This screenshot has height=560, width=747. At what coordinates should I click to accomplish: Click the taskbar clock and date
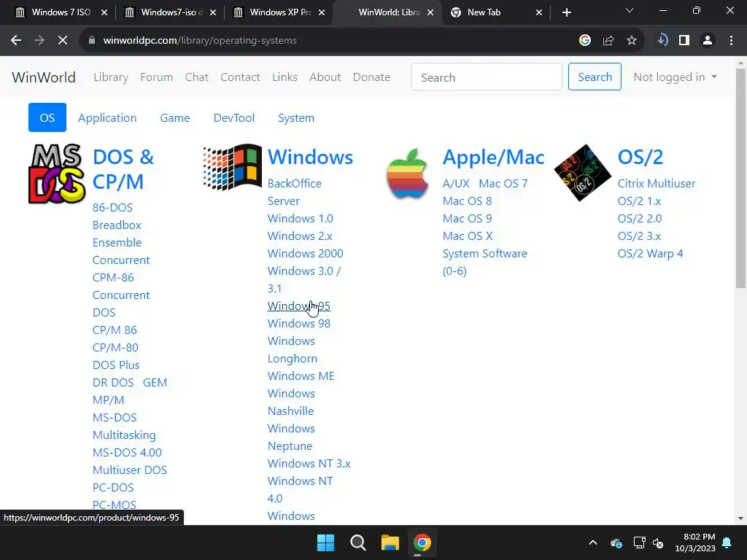pos(695,542)
